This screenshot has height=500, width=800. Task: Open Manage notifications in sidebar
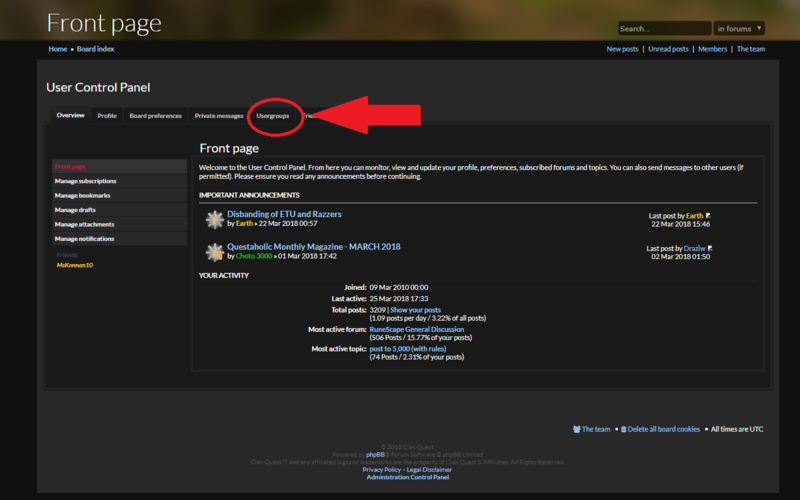coord(119,238)
